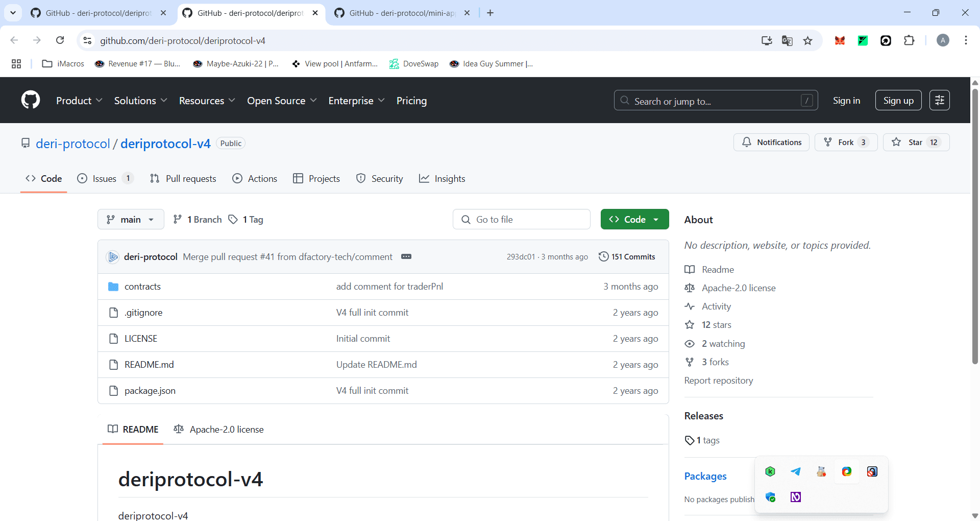Click the Report repository link
Viewport: 980px width, 521px height.
tap(719, 381)
